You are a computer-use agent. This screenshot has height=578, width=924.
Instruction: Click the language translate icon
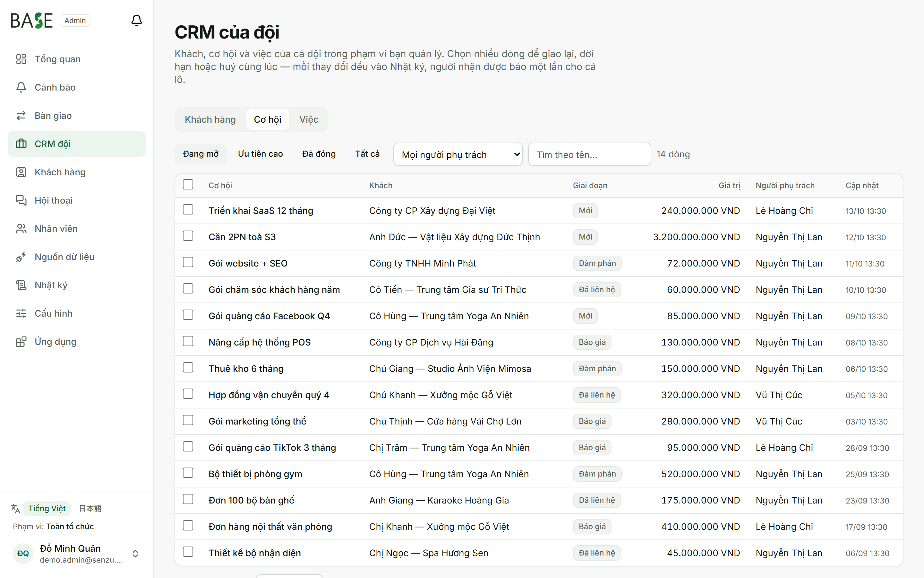pyautogui.click(x=15, y=508)
